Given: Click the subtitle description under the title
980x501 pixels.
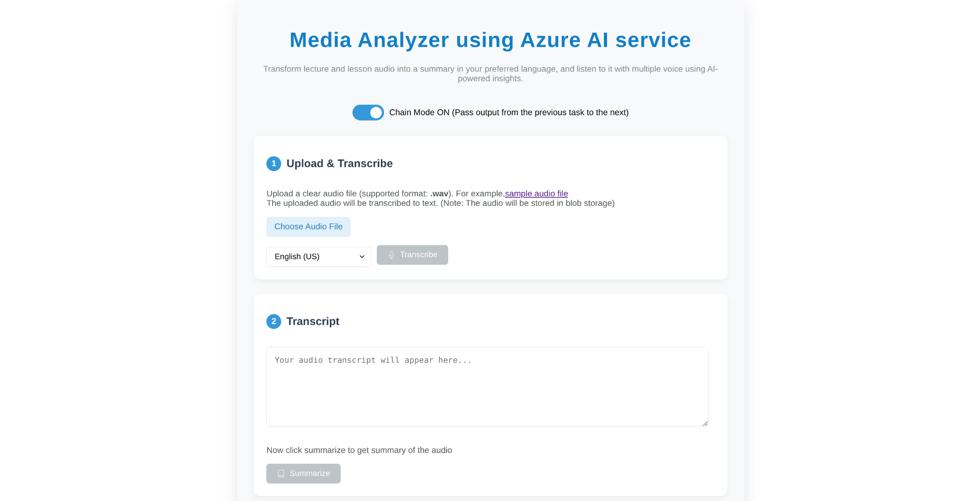Looking at the screenshot, I should (490, 74).
